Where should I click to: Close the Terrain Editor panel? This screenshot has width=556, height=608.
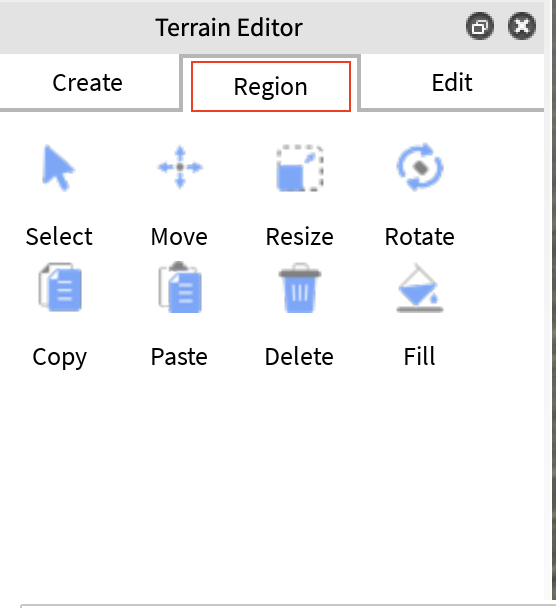coord(522,26)
